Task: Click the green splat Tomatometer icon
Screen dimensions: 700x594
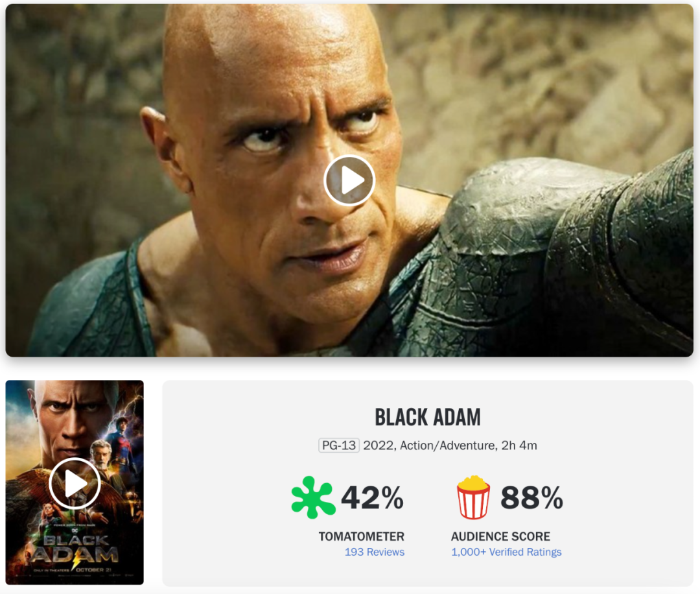Action: coord(313,497)
